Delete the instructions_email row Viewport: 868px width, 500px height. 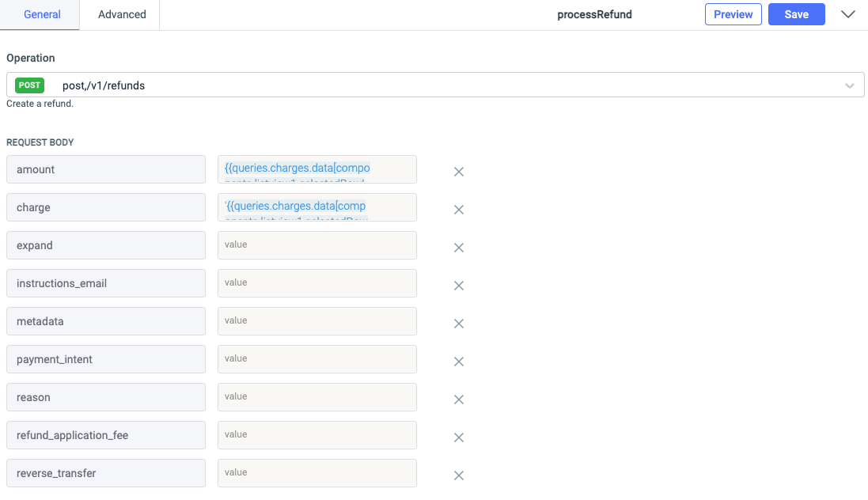tap(458, 286)
